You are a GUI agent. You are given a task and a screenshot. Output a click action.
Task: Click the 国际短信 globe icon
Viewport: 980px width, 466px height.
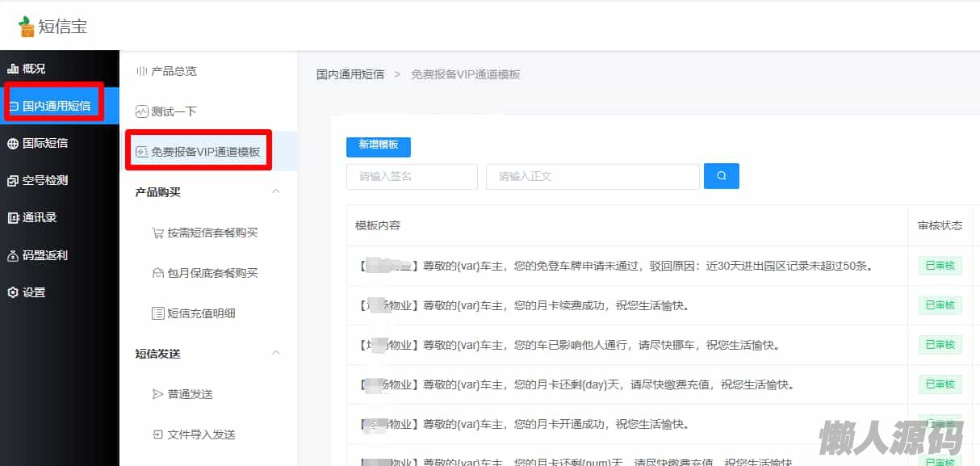13,143
